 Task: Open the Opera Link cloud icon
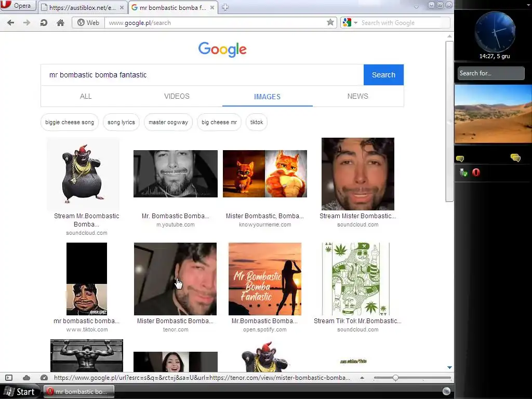tap(26, 378)
